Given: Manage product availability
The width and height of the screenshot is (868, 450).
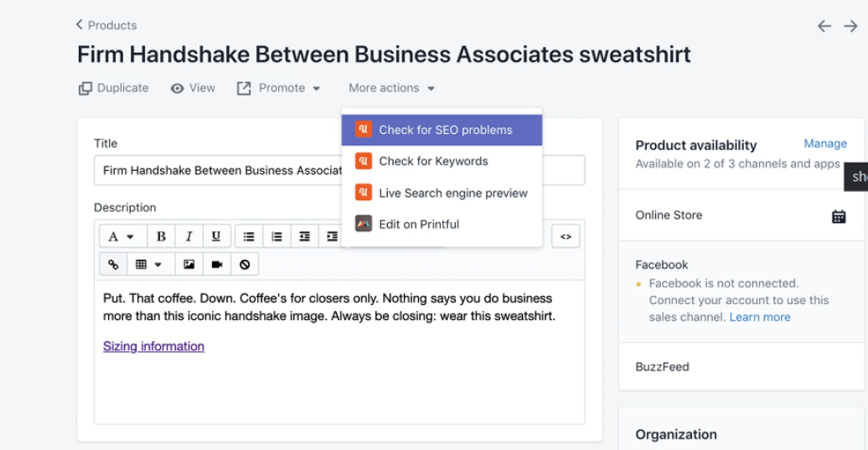Looking at the screenshot, I should (824, 144).
